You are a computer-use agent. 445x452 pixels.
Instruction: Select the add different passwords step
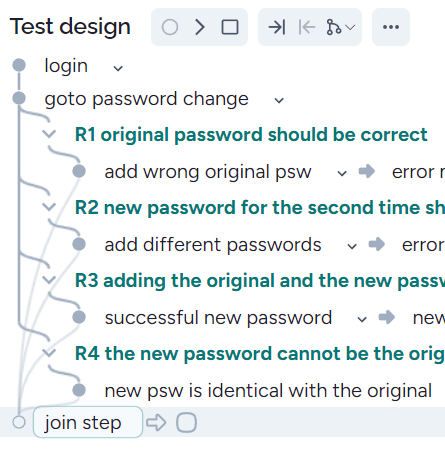tap(213, 245)
